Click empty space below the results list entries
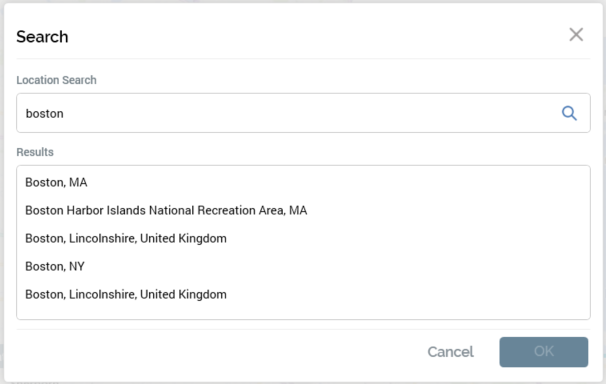 pyautogui.click(x=303, y=311)
